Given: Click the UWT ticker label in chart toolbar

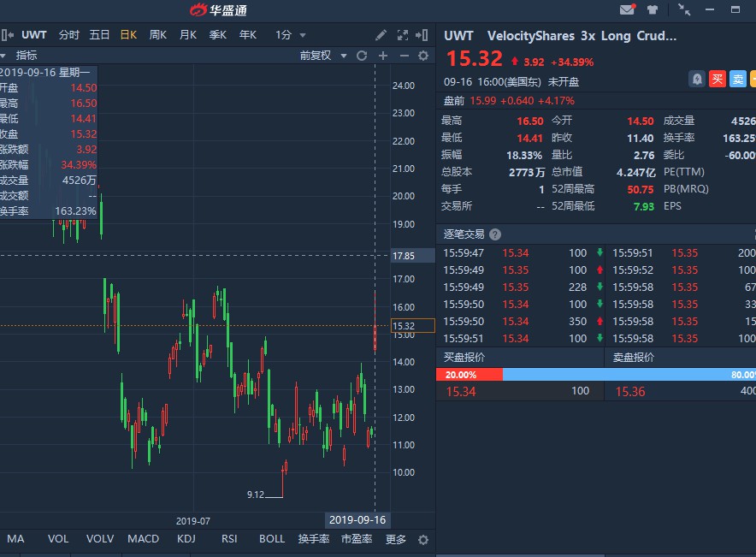Looking at the screenshot, I should click(x=33, y=35).
